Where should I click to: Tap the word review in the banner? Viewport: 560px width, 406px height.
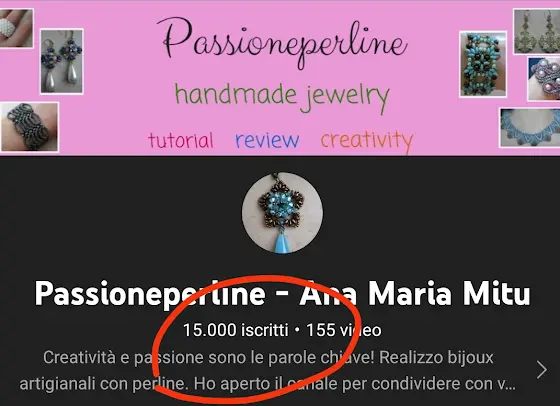click(x=267, y=141)
